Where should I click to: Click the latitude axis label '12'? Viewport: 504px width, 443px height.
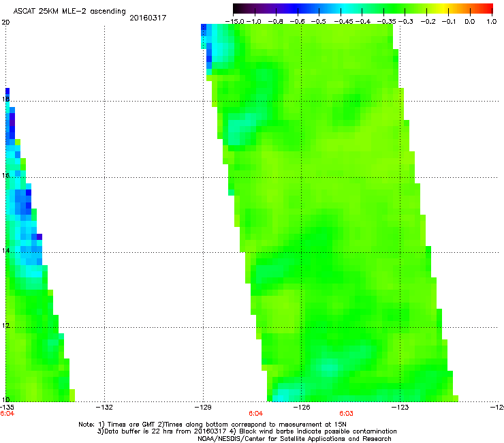tap(5, 326)
